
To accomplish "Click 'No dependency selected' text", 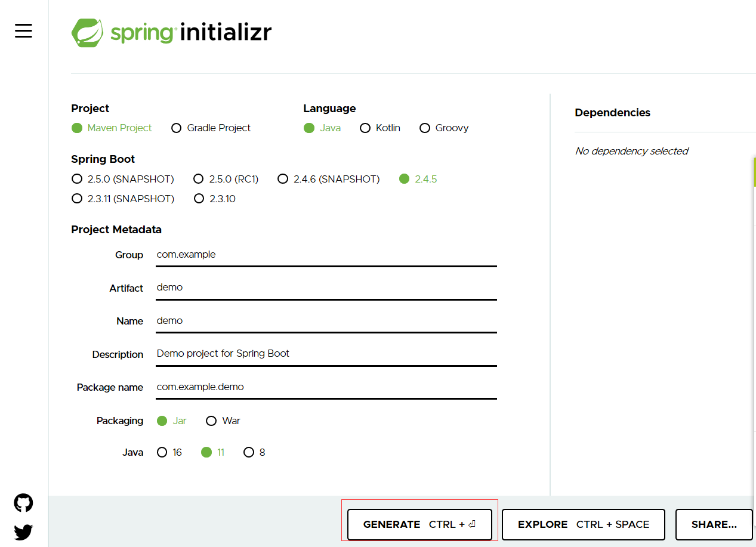I will (x=631, y=152).
